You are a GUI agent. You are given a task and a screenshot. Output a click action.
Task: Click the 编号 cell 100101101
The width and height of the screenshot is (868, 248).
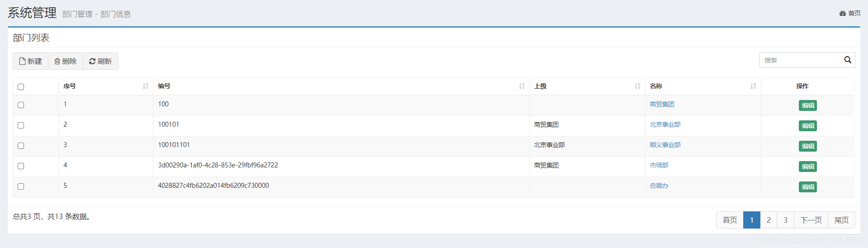[174, 145]
